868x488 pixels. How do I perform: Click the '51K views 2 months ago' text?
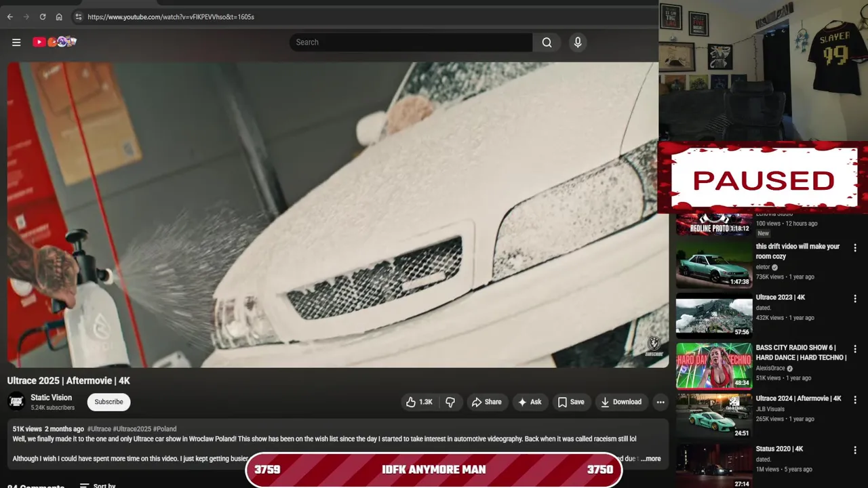(x=48, y=429)
